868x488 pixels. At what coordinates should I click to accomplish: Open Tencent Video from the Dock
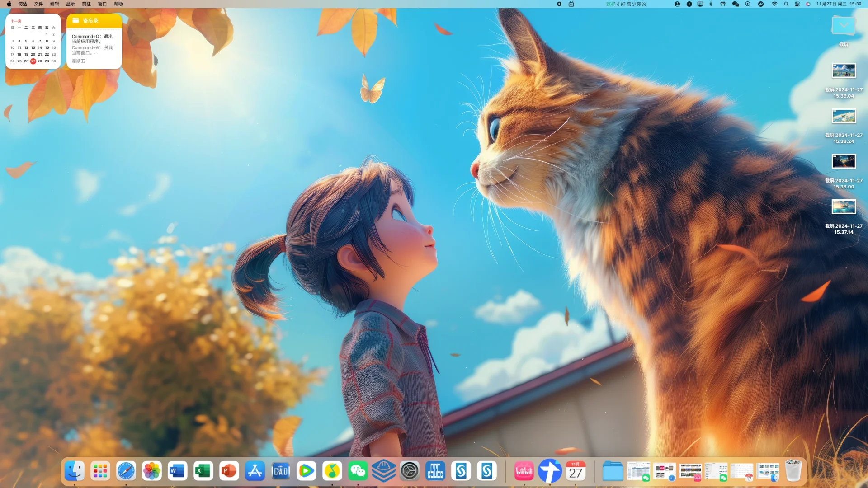[307, 471]
